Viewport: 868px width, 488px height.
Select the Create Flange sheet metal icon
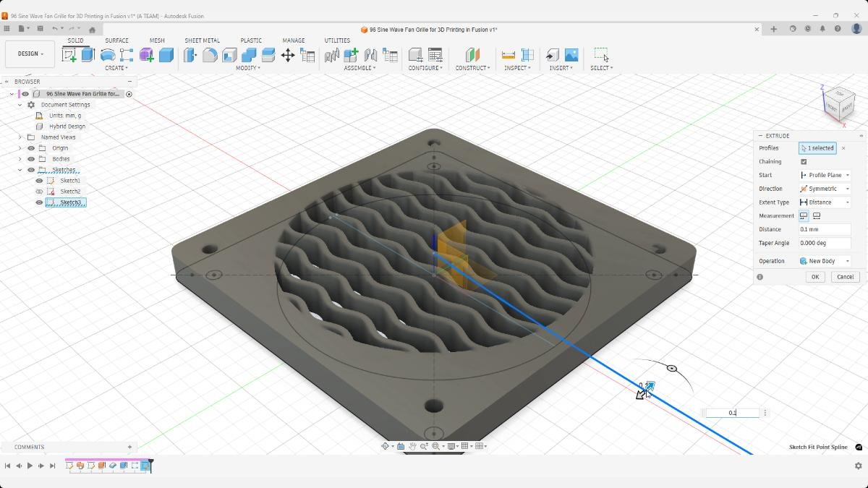coord(190,55)
